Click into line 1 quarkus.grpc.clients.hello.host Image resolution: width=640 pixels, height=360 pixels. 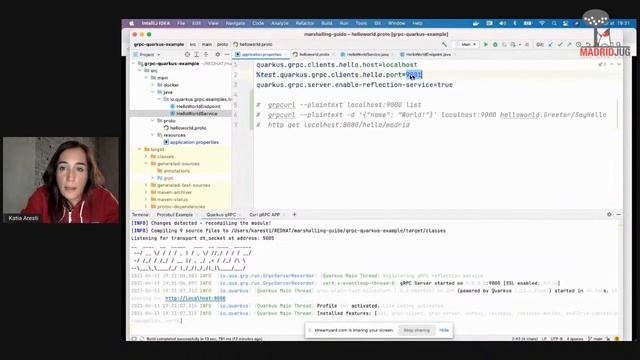click(x=337, y=65)
